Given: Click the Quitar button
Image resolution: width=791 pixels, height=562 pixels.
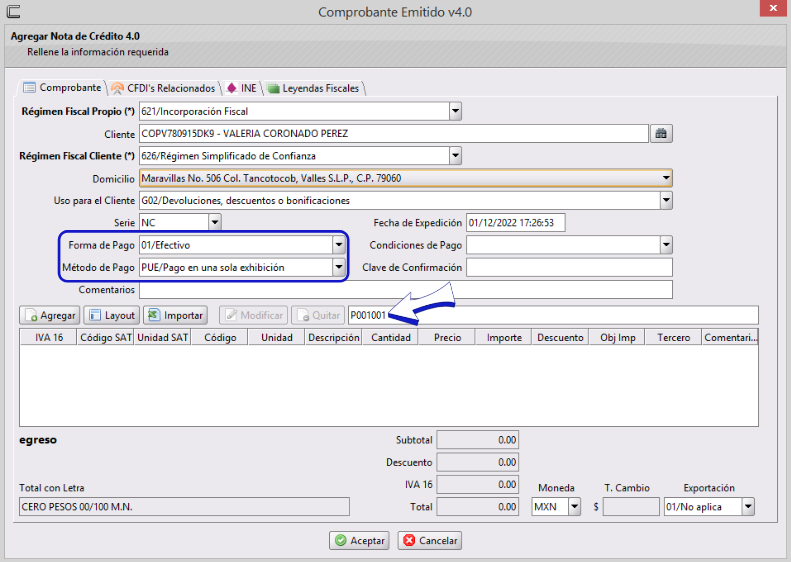Looking at the screenshot, I should 318,315.
